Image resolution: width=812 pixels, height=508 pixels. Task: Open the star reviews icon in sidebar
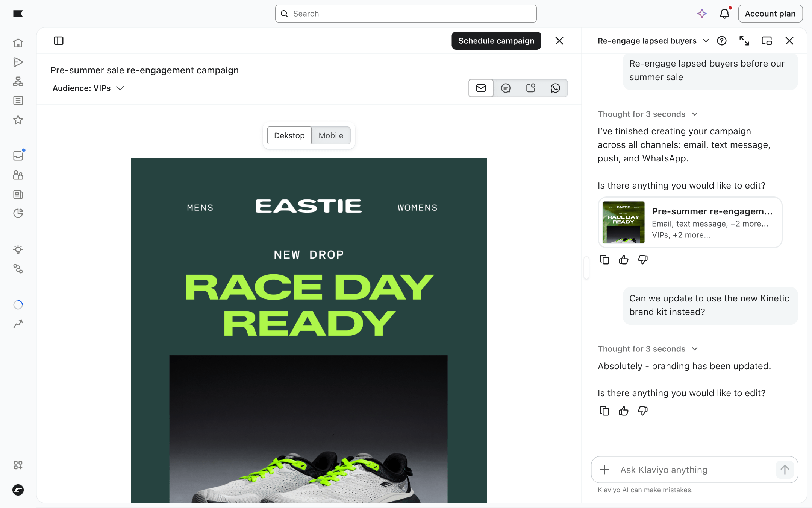click(18, 120)
